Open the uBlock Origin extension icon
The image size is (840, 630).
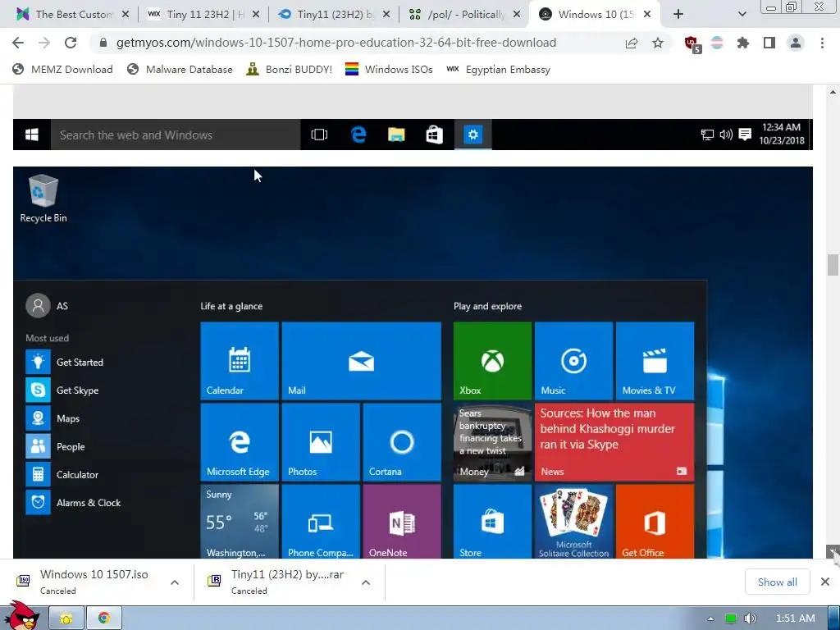click(692, 43)
